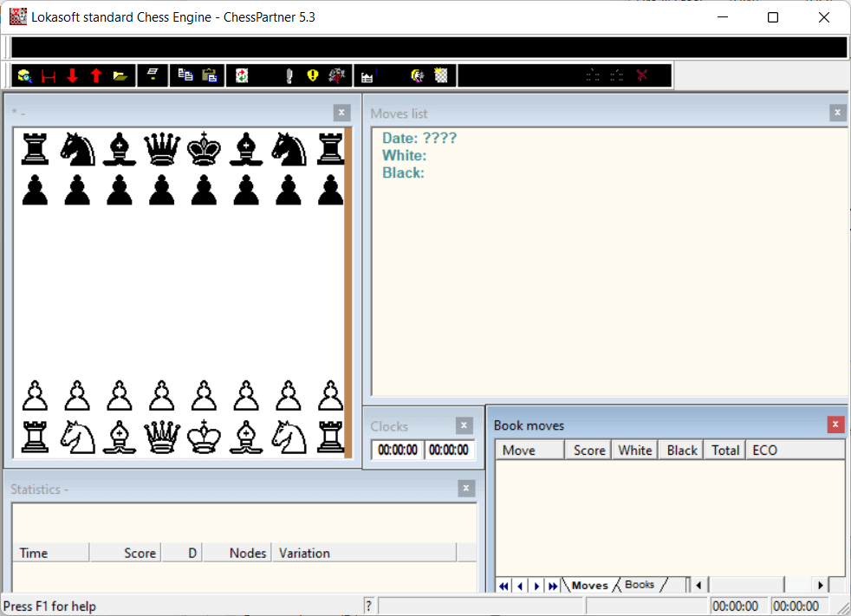Close the Moves list panel

[837, 113]
